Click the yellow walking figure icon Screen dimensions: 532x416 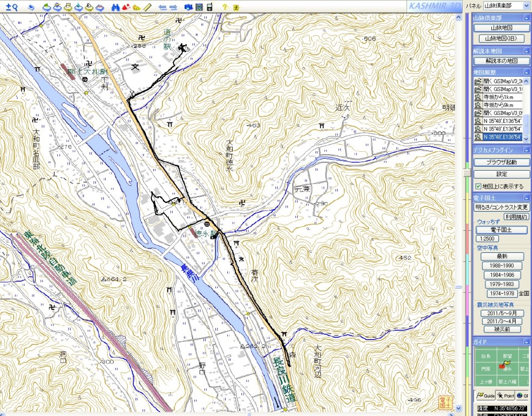click(x=236, y=7)
